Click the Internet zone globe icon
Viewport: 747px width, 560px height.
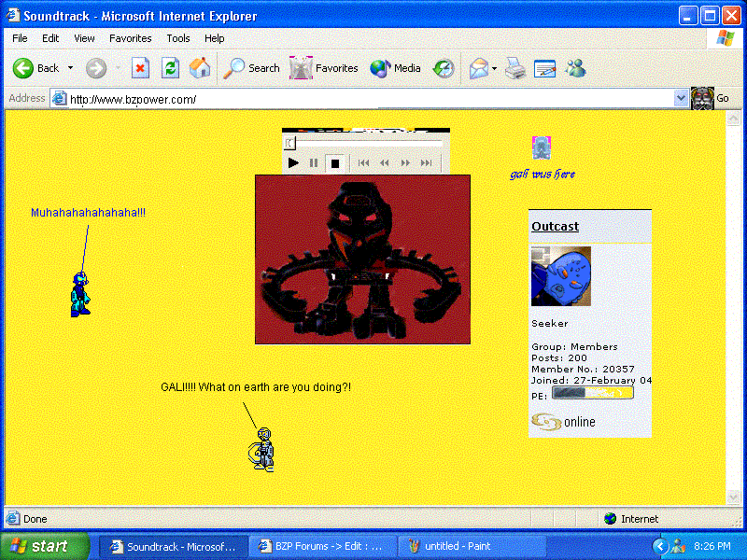click(610, 519)
